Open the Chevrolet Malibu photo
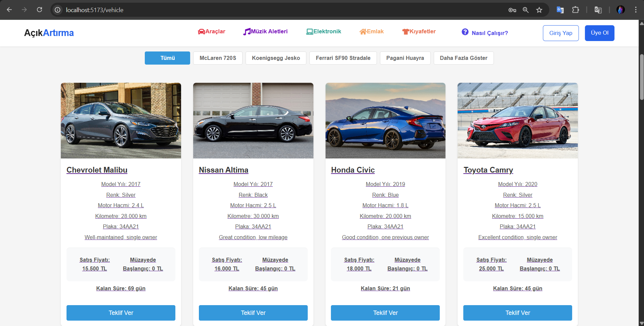644x326 pixels. [x=121, y=120]
